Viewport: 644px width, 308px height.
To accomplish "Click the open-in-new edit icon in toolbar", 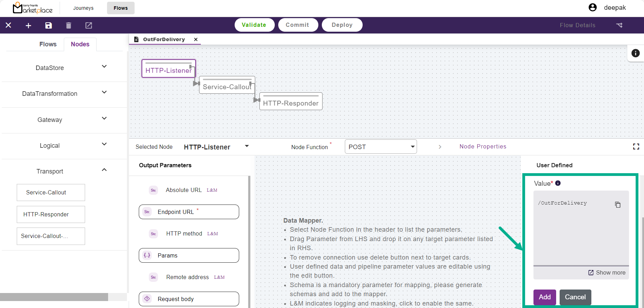I will [89, 25].
